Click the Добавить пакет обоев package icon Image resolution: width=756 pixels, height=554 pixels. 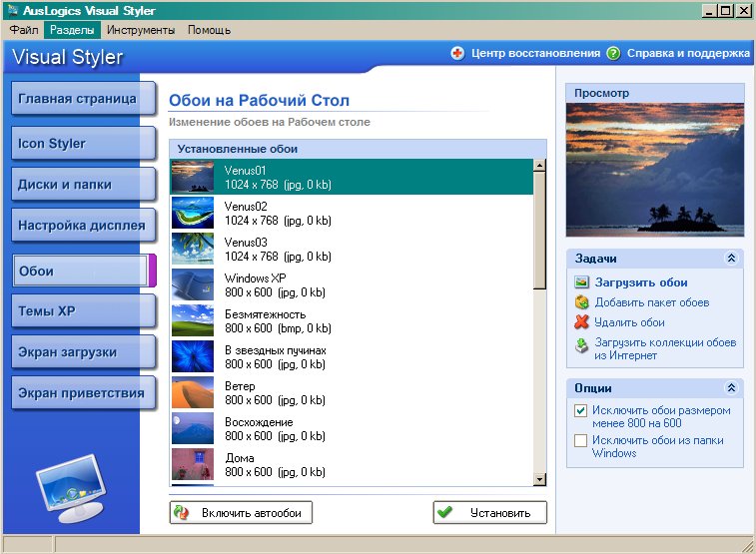tap(582, 302)
